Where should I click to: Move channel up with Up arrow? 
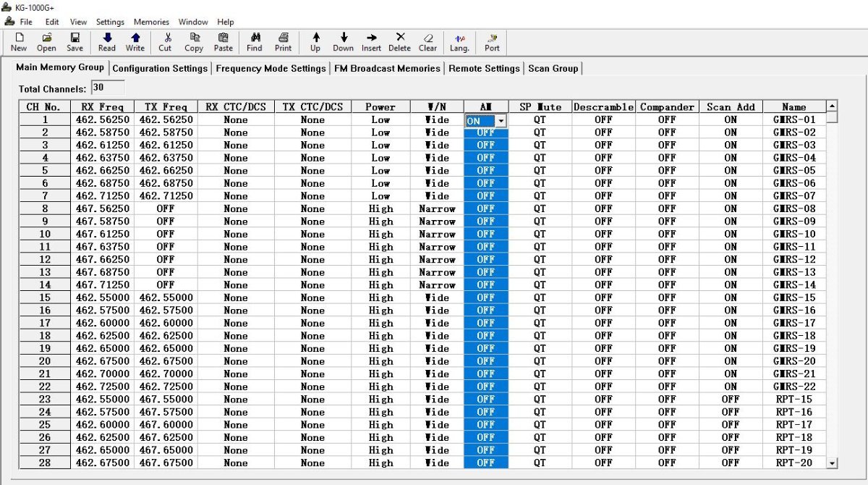click(315, 42)
